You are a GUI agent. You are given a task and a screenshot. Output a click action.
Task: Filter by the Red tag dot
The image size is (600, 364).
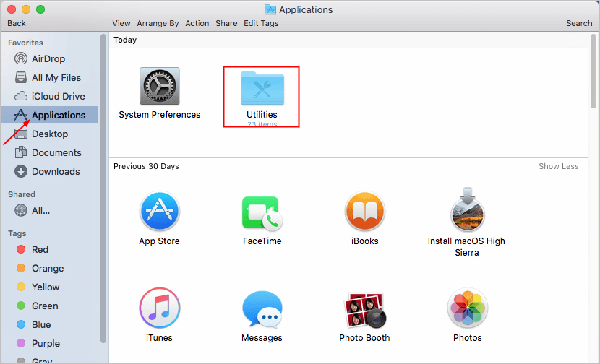(x=21, y=249)
